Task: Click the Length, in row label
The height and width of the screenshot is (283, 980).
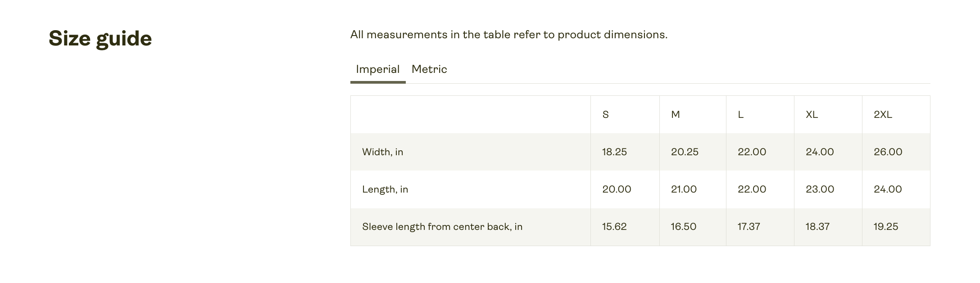Action: tap(385, 189)
